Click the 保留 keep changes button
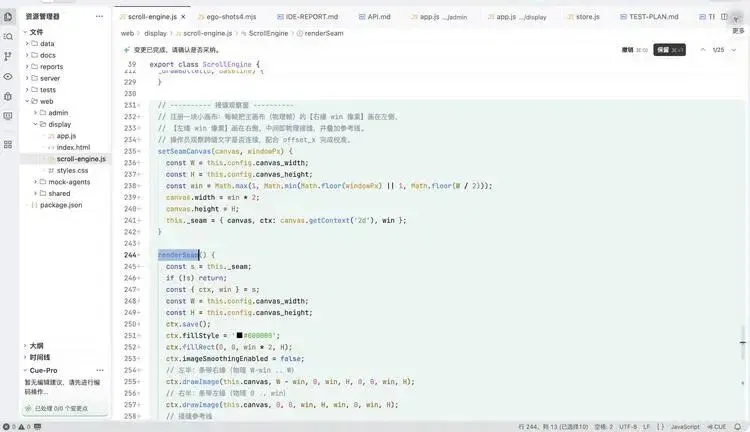This screenshot has width=750, height=432. coord(669,50)
